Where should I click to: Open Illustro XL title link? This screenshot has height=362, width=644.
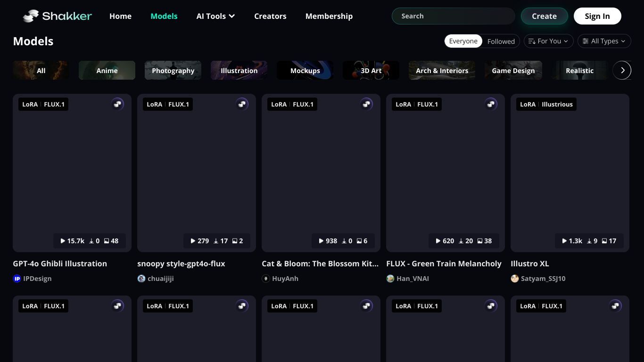click(530, 263)
